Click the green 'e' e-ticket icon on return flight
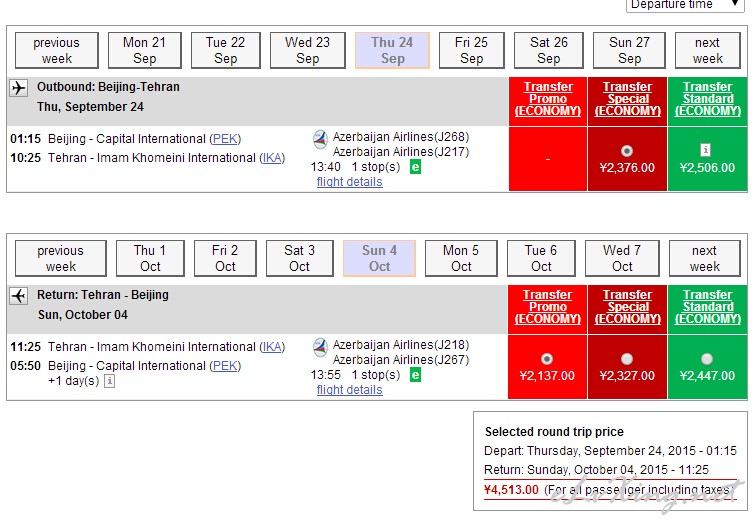 click(415, 375)
